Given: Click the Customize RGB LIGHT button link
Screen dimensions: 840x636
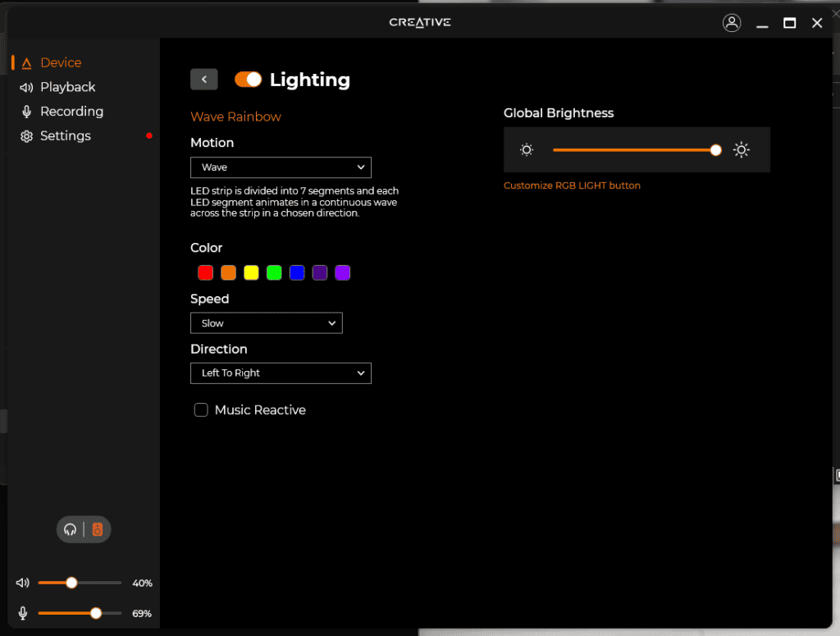Looking at the screenshot, I should (x=572, y=185).
